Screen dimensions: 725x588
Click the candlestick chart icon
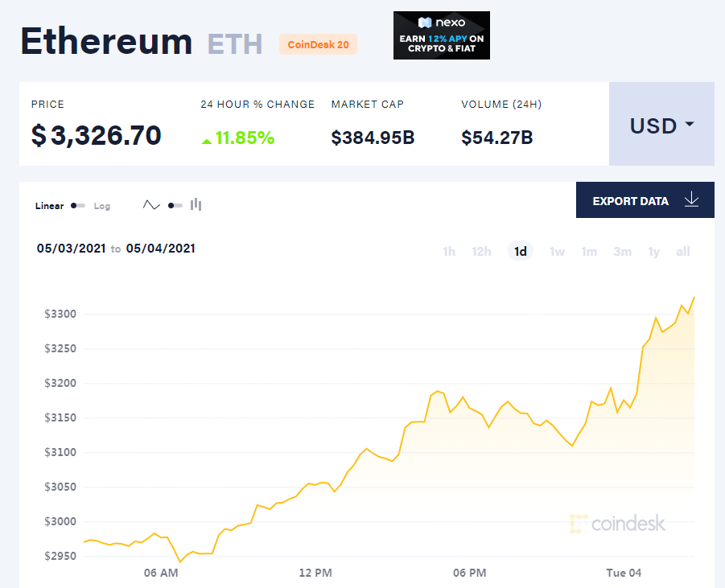[196, 205]
